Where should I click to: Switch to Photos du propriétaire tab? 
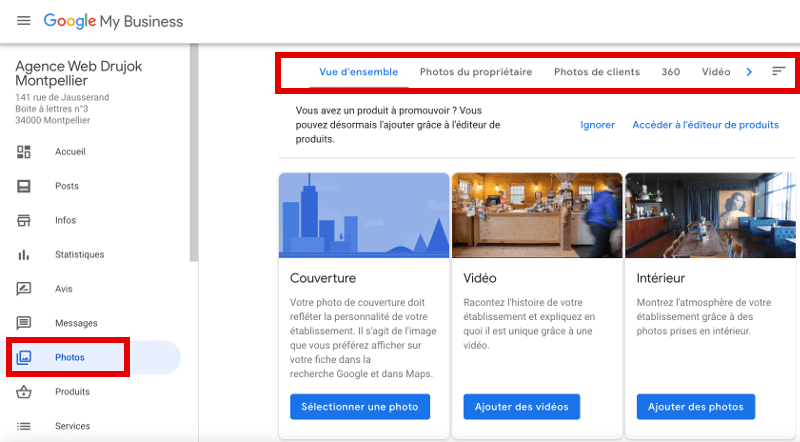(476, 72)
